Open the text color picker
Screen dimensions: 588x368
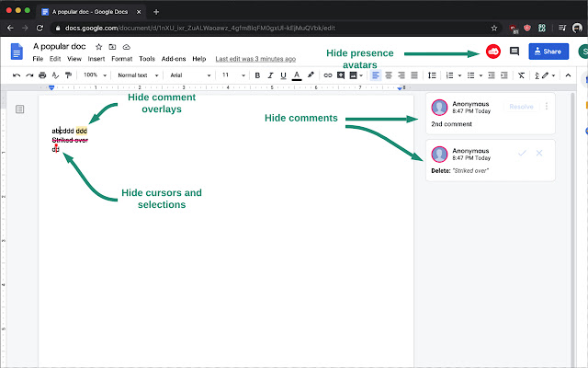(x=296, y=75)
